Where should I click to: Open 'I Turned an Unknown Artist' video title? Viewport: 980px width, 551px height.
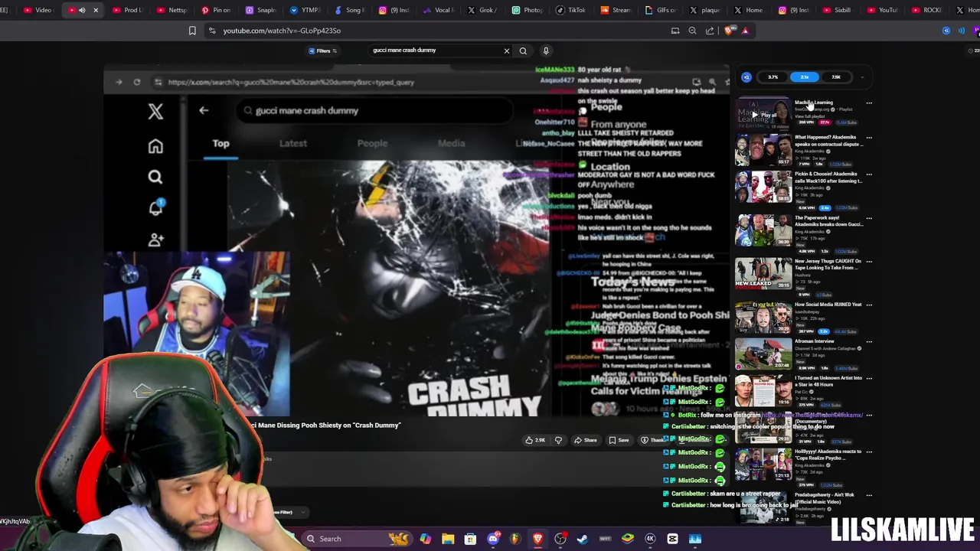[x=828, y=381]
